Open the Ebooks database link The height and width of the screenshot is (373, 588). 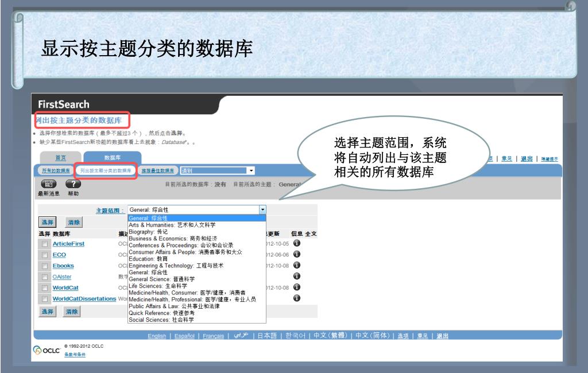pyautogui.click(x=63, y=266)
